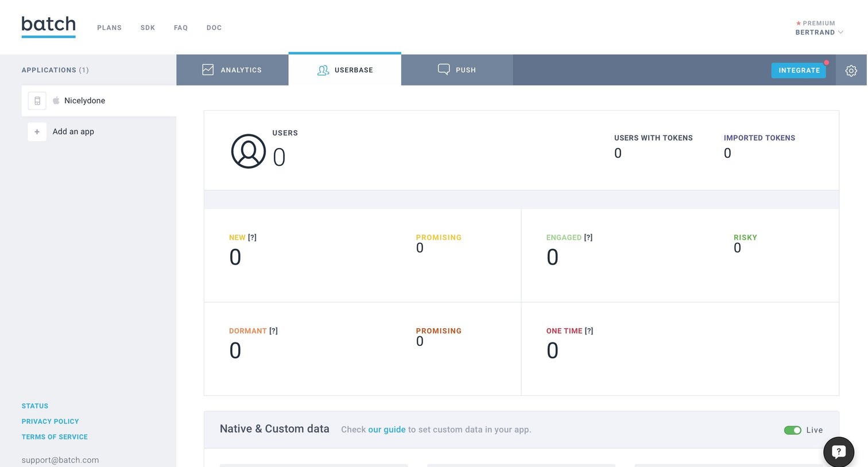Click the Userbase people icon

[x=323, y=70]
